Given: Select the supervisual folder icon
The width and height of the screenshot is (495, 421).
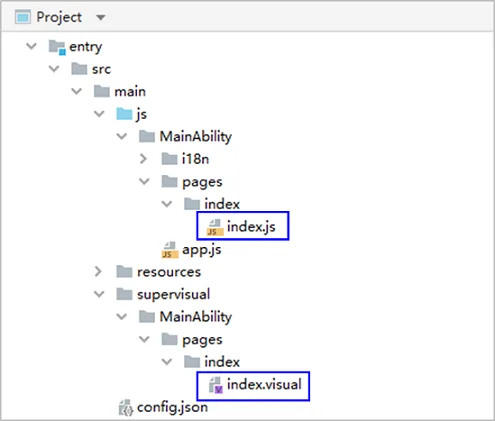Looking at the screenshot, I should tap(124, 294).
